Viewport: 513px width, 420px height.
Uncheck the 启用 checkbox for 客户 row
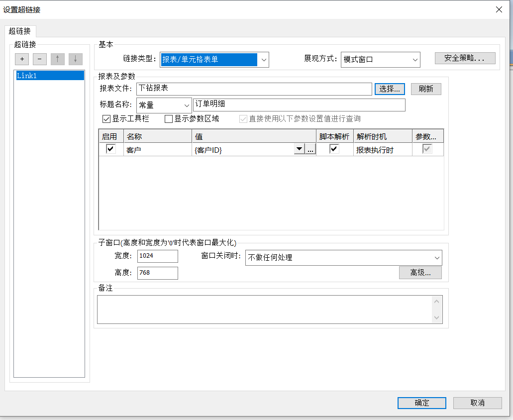[x=111, y=149]
